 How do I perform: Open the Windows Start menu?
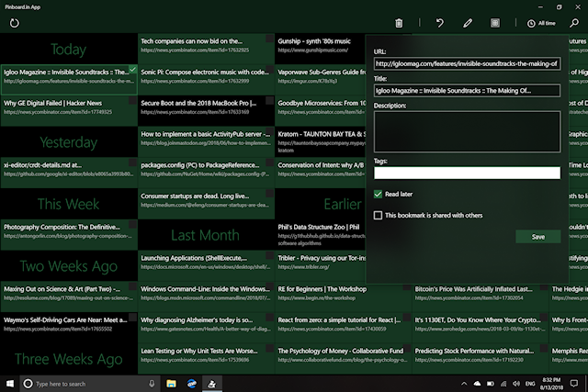(x=10, y=384)
